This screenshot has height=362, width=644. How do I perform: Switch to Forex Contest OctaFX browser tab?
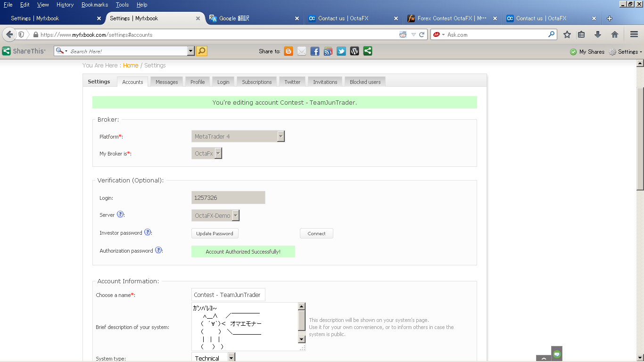[x=452, y=18]
